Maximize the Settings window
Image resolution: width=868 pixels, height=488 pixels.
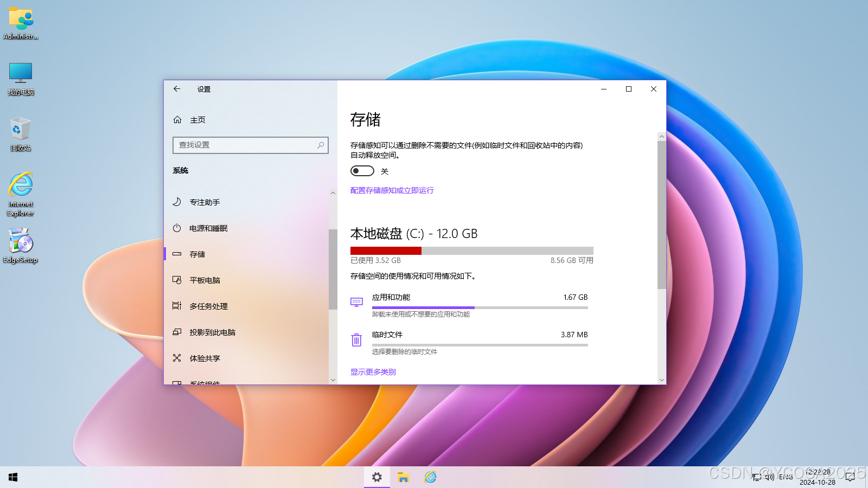point(629,89)
